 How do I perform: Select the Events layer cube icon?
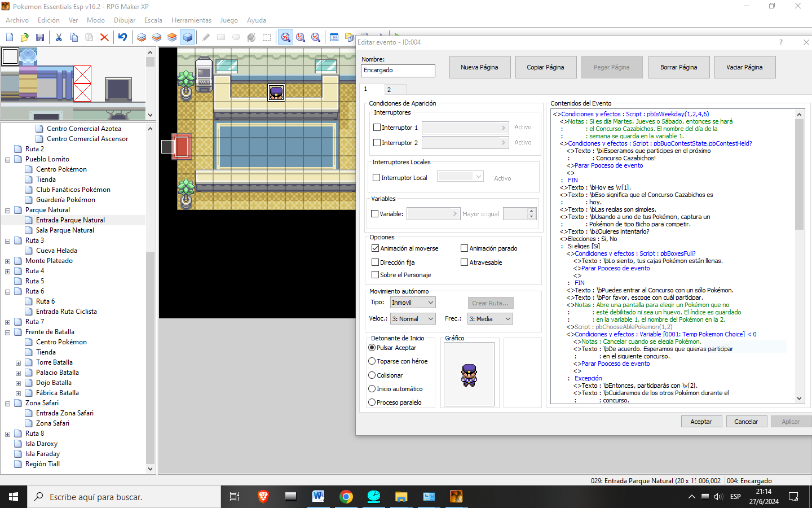[x=188, y=37]
